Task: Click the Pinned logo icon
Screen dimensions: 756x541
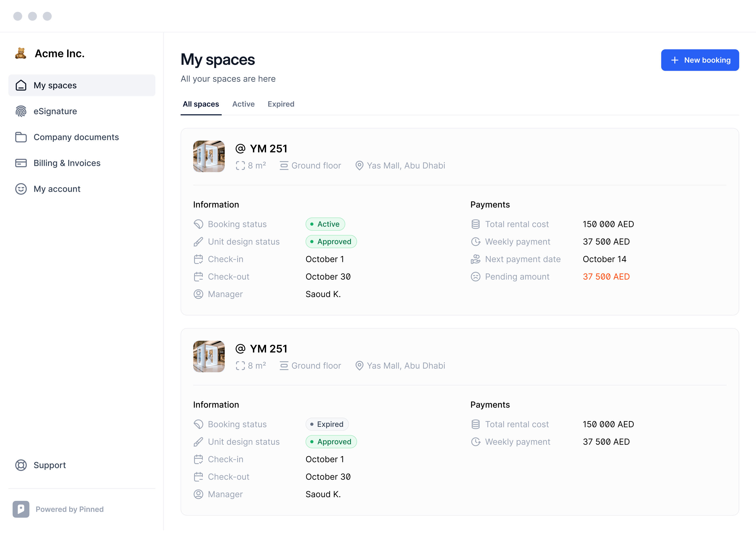Action: (x=21, y=509)
